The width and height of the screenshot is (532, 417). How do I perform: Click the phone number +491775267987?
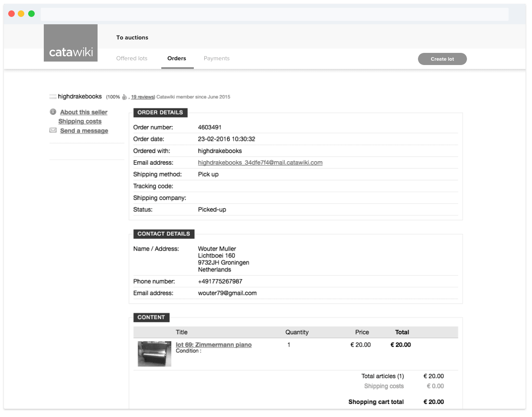(x=220, y=281)
